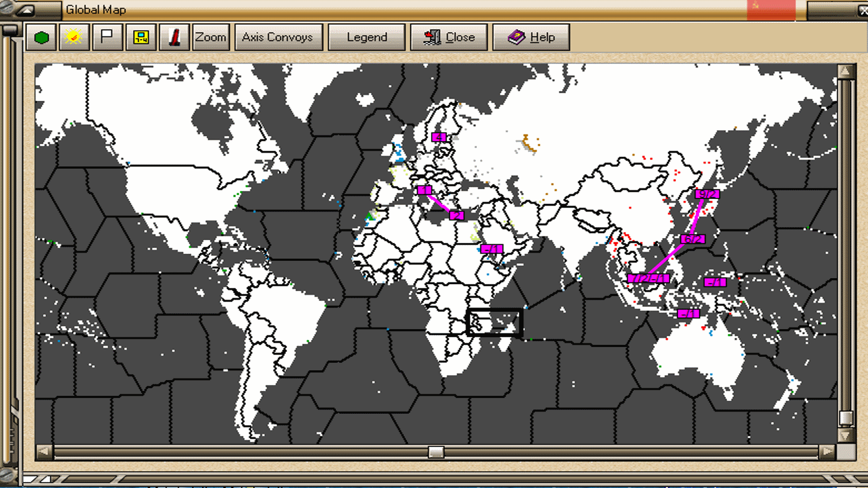
Task: Click the red and black marker toolbar icon
Action: (174, 37)
